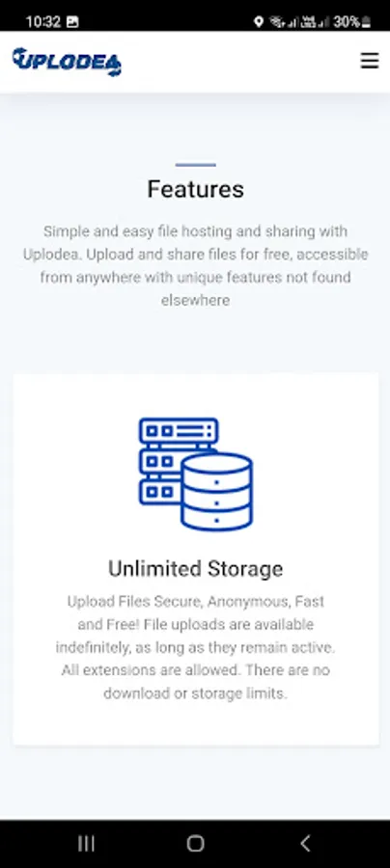Click the Features intro paragraph text
390x868 pixels.
click(x=196, y=266)
